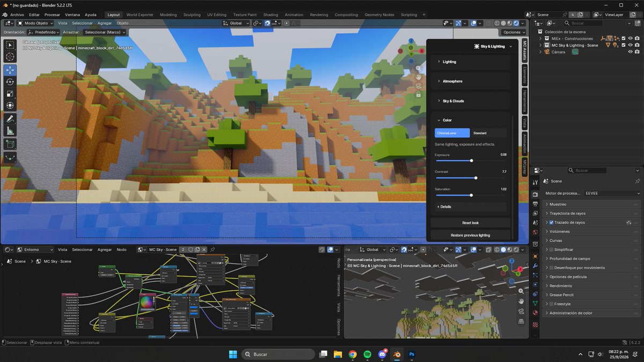The image size is (644, 362).
Task: Expand the Atmosphere section
Action: pyautogui.click(x=470, y=81)
